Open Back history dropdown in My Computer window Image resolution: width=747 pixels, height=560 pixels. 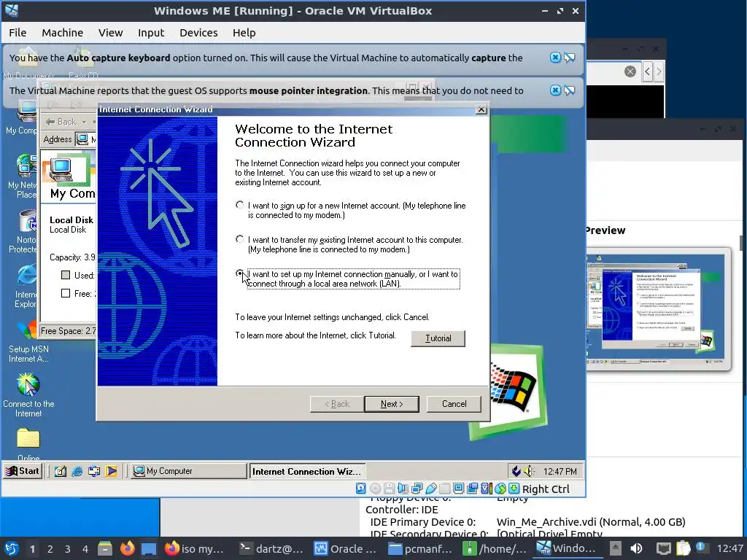(x=85, y=122)
